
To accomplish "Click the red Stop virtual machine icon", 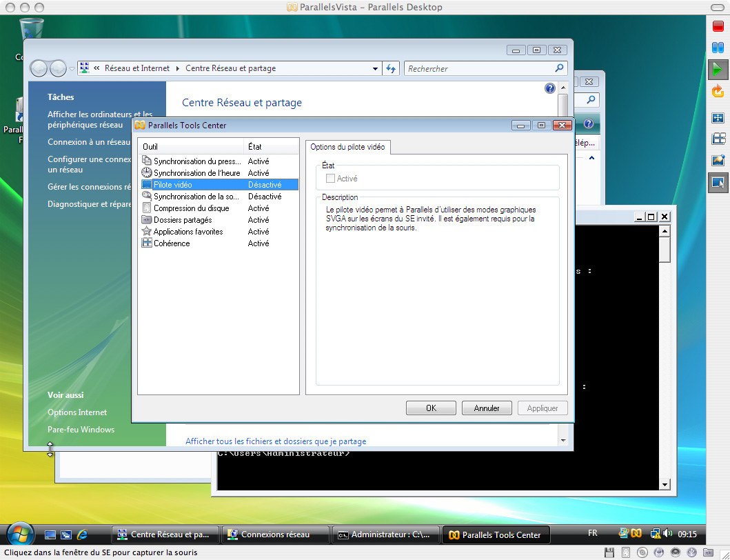I will [x=718, y=26].
